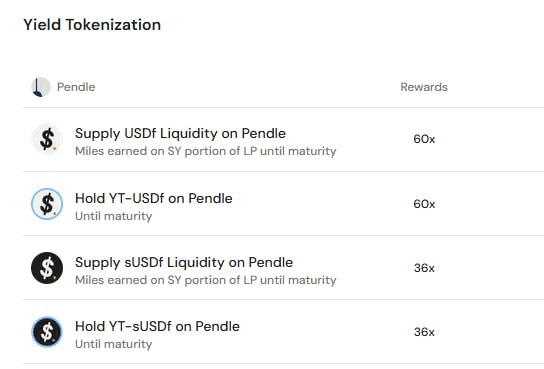This screenshot has height=369, width=544.
Task: Open Supply sUSDf Liquidity on Pendle
Action: (x=184, y=263)
